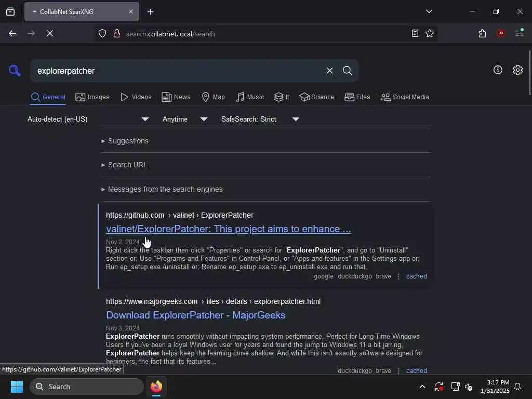Click the site security padlock icon
The height and width of the screenshot is (399, 532).
[x=117, y=34]
